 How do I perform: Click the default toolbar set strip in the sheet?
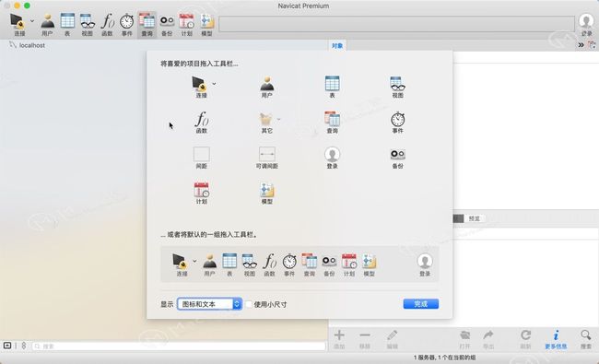click(x=299, y=264)
